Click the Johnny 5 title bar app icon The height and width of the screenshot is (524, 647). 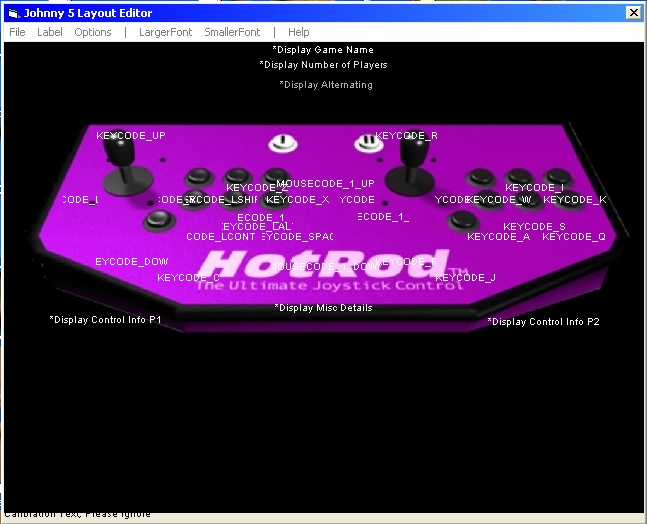pyautogui.click(x=14, y=13)
